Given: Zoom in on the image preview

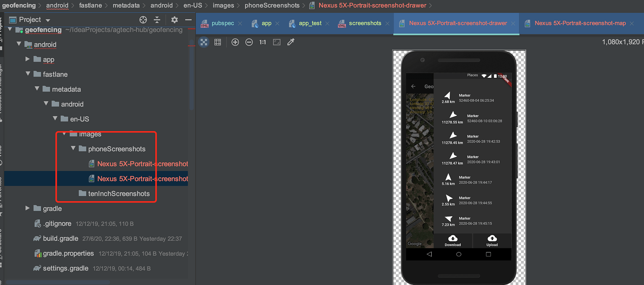Looking at the screenshot, I should (235, 42).
